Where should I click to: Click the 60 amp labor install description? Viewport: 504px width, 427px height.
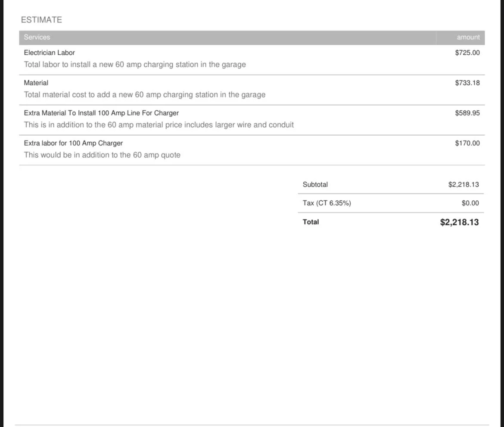pos(135,65)
